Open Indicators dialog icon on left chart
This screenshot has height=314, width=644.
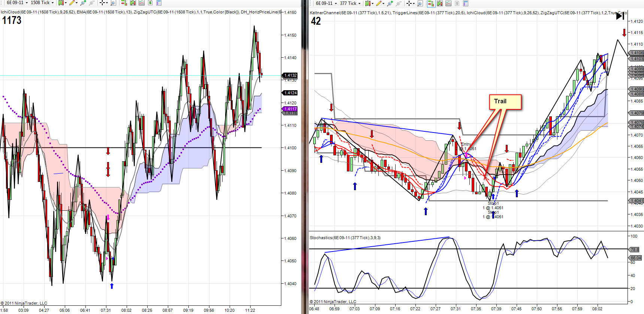point(141,3)
